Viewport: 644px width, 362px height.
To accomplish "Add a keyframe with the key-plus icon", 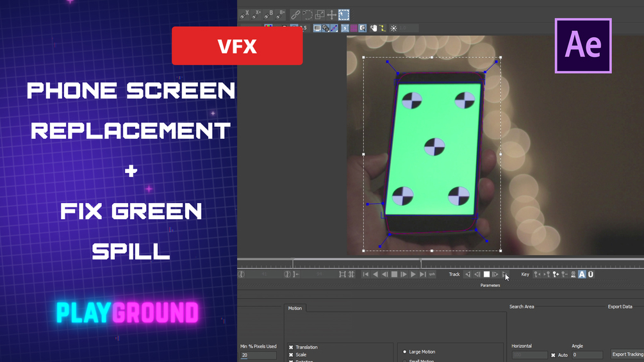I will (556, 274).
